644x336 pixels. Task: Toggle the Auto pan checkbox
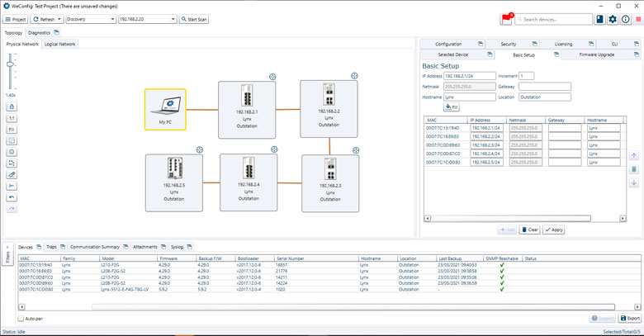[x=21, y=319]
